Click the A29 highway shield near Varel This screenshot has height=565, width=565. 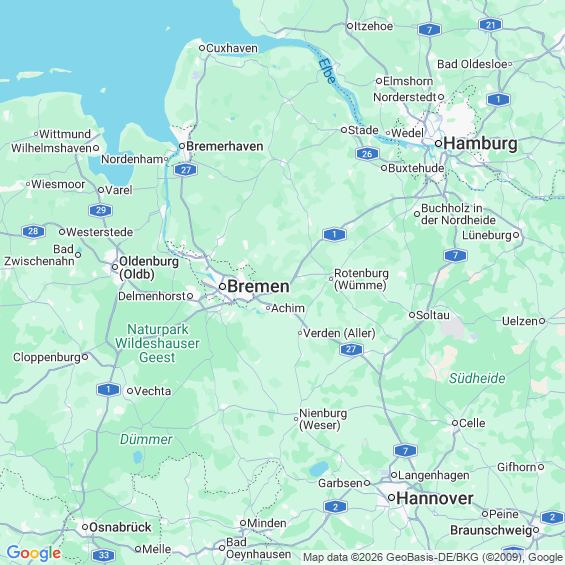(101, 210)
